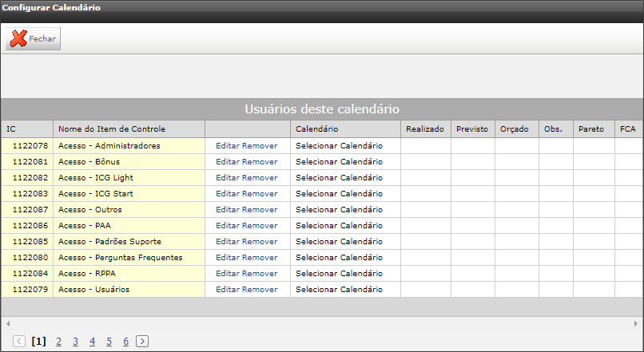The height and width of the screenshot is (352, 644).
Task: Click the FCA column header
Action: click(x=629, y=129)
